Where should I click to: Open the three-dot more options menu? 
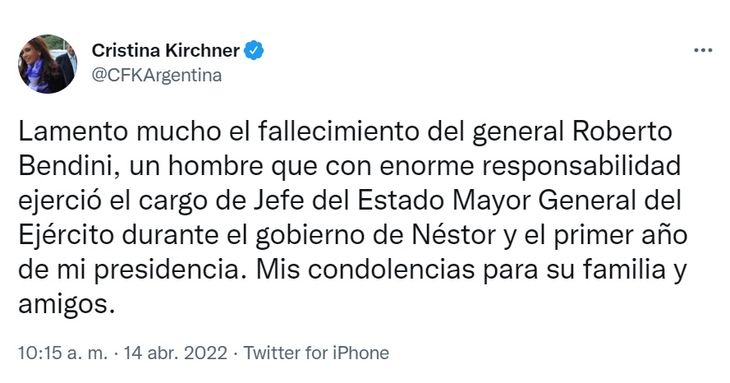point(703,50)
